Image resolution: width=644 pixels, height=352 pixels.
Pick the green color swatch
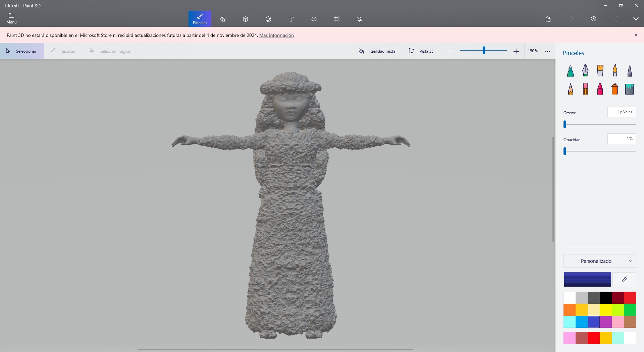click(630, 310)
